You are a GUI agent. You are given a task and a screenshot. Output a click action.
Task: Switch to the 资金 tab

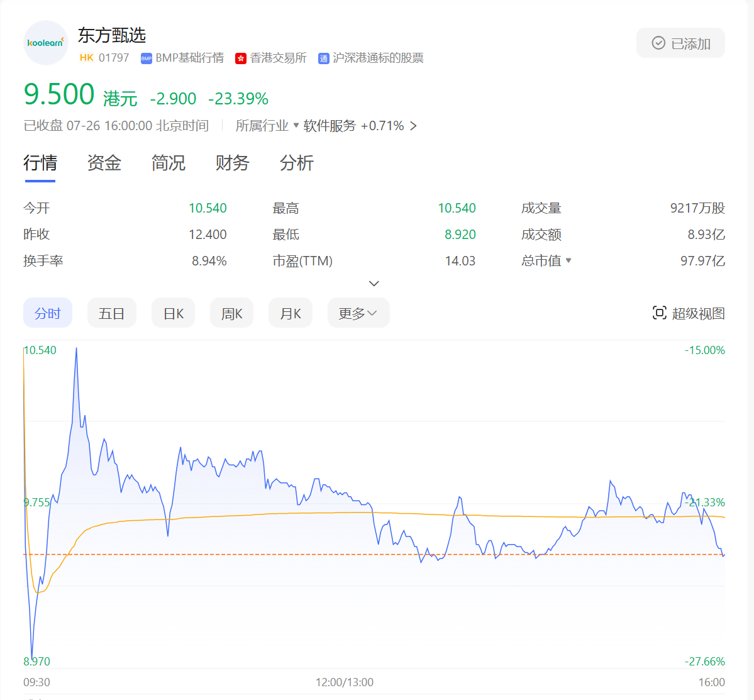click(x=104, y=164)
